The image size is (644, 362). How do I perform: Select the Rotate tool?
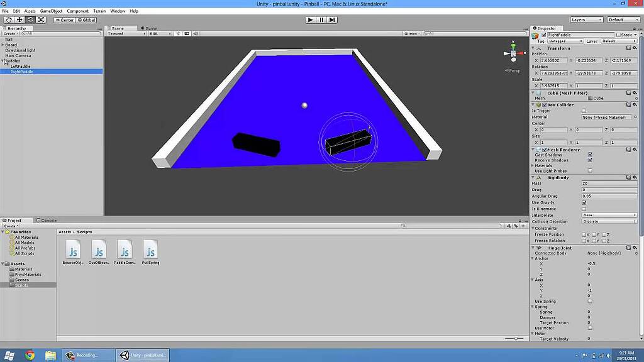point(29,19)
